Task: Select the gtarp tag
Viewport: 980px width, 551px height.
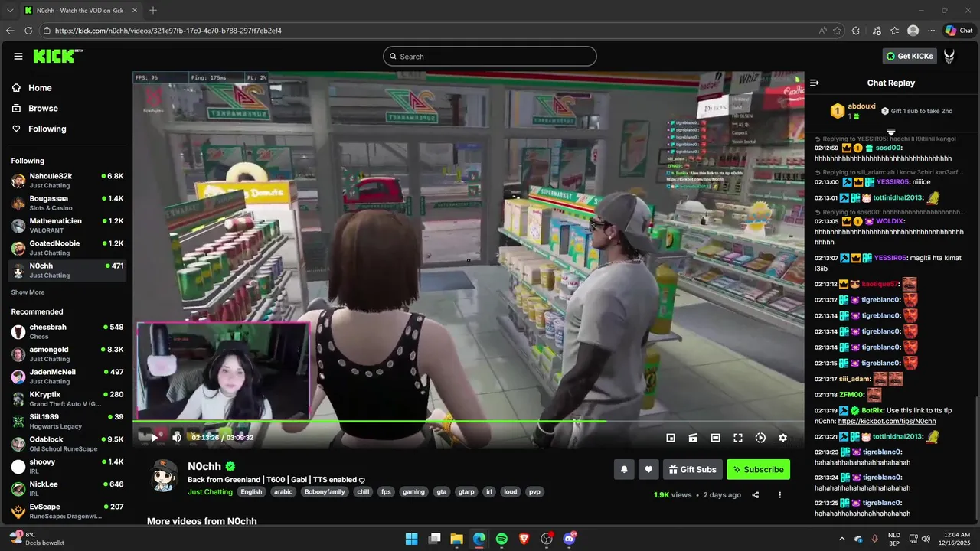Action: (465, 492)
